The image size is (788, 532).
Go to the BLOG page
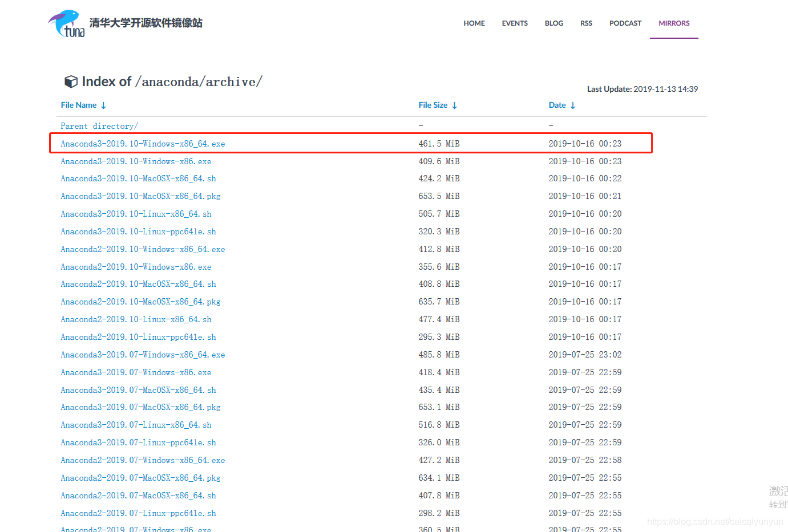(554, 23)
